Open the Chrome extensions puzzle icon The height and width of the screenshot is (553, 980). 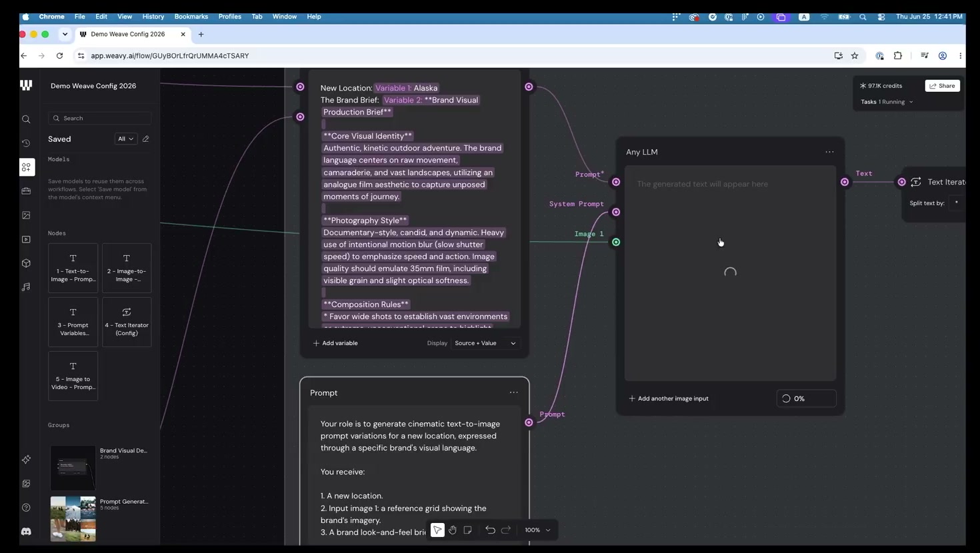(898, 56)
